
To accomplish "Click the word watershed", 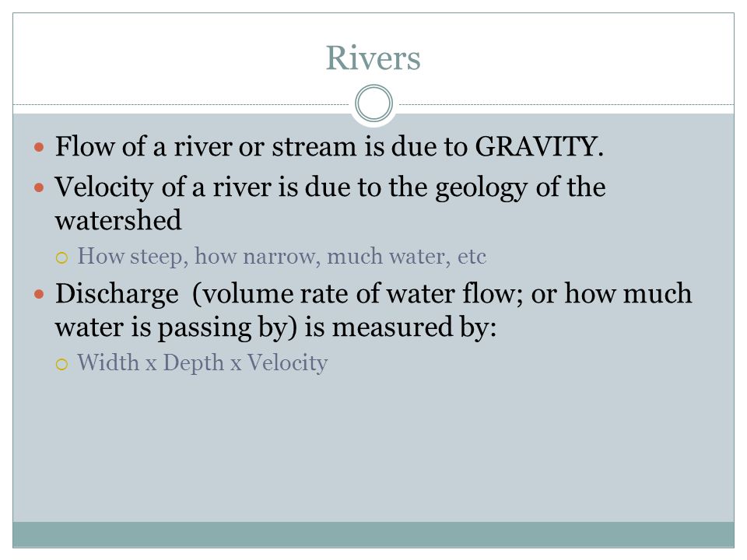I will 118,220.
